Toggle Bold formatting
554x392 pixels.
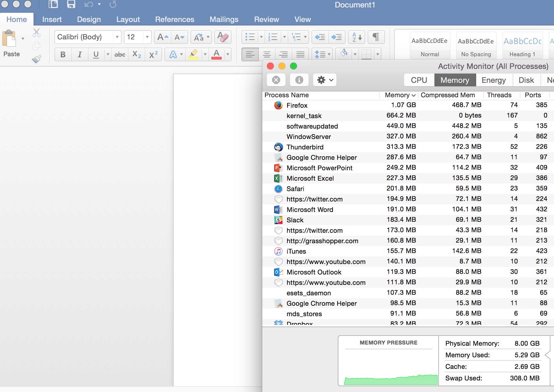pos(63,54)
